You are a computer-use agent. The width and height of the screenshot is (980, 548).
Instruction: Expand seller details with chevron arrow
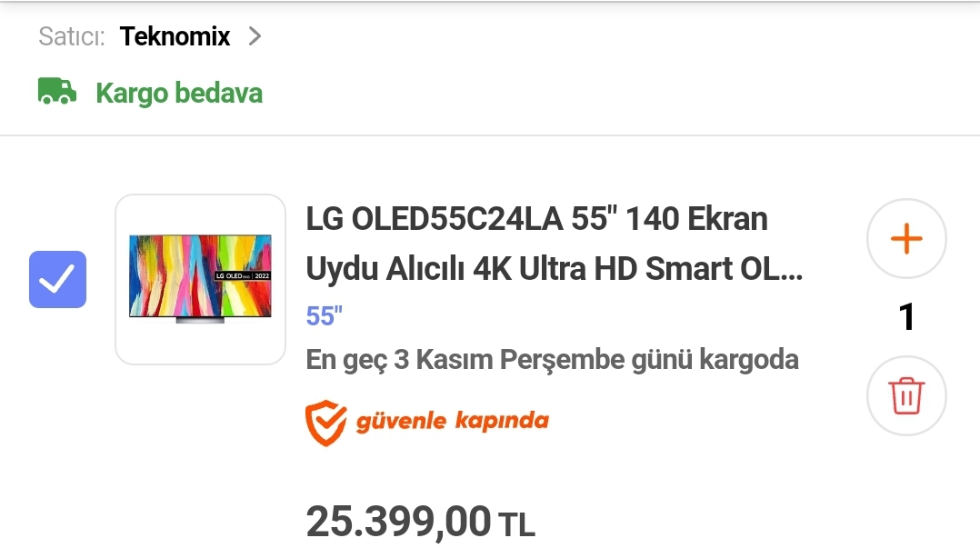click(x=254, y=36)
